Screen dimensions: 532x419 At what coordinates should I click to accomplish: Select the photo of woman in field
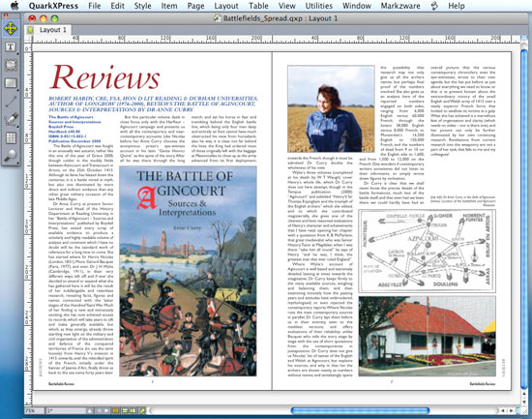[x=331, y=108]
